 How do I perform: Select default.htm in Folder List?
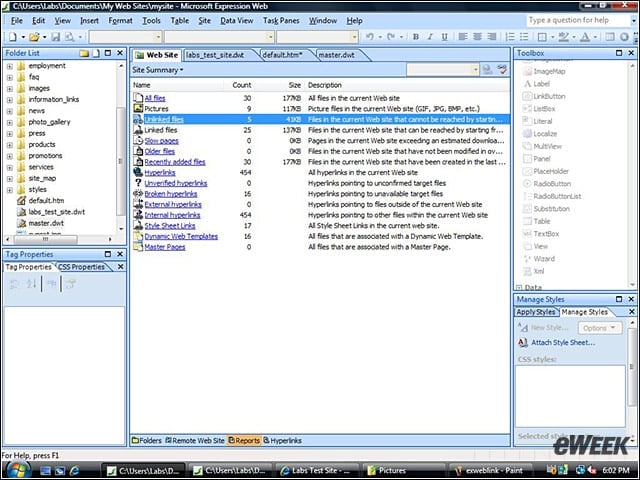coord(46,200)
